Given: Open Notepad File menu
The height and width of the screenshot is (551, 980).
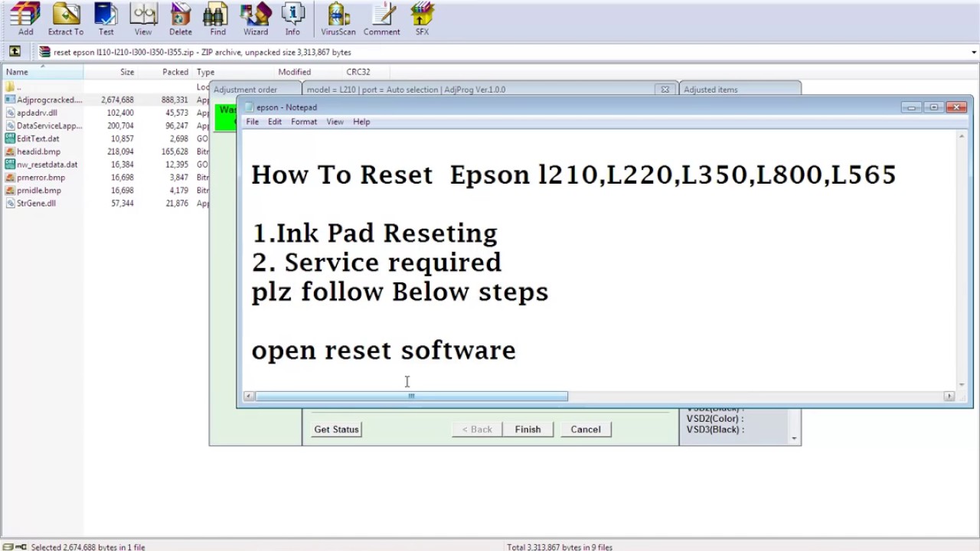Looking at the screenshot, I should click(252, 122).
